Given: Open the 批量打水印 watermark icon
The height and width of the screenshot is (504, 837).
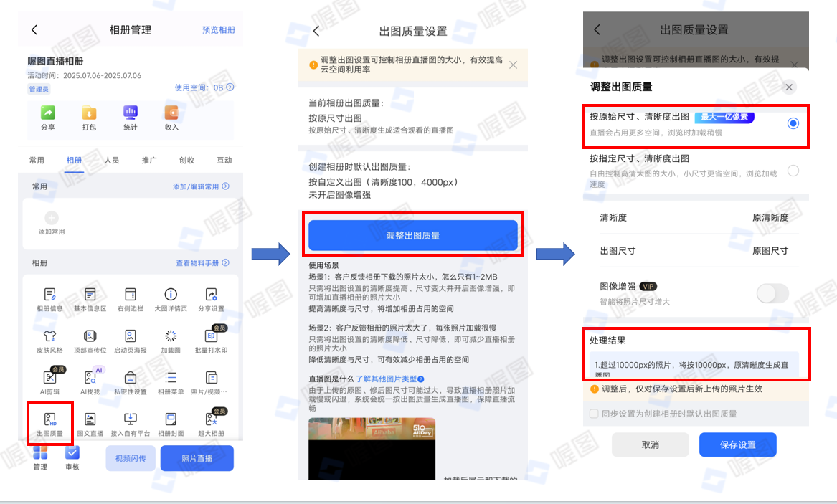Looking at the screenshot, I should [x=212, y=336].
